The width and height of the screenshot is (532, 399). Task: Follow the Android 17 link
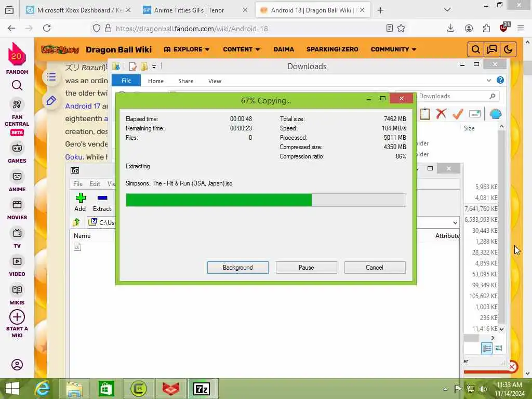click(83, 106)
